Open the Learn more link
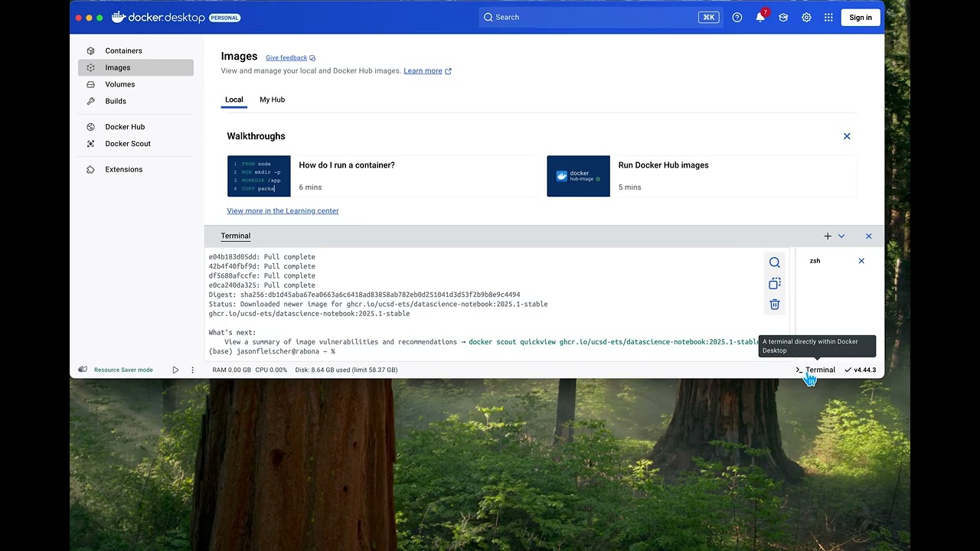980x551 pixels. [x=423, y=71]
